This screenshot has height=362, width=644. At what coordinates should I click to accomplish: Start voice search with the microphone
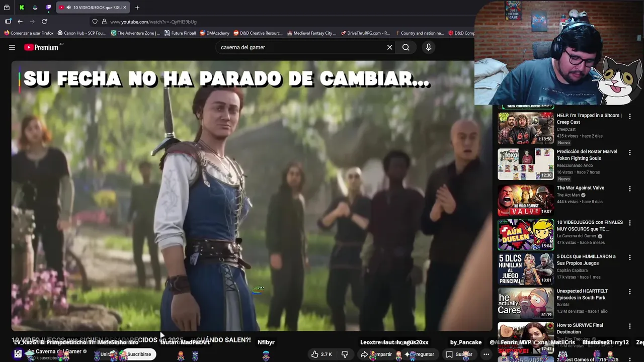pos(428,47)
